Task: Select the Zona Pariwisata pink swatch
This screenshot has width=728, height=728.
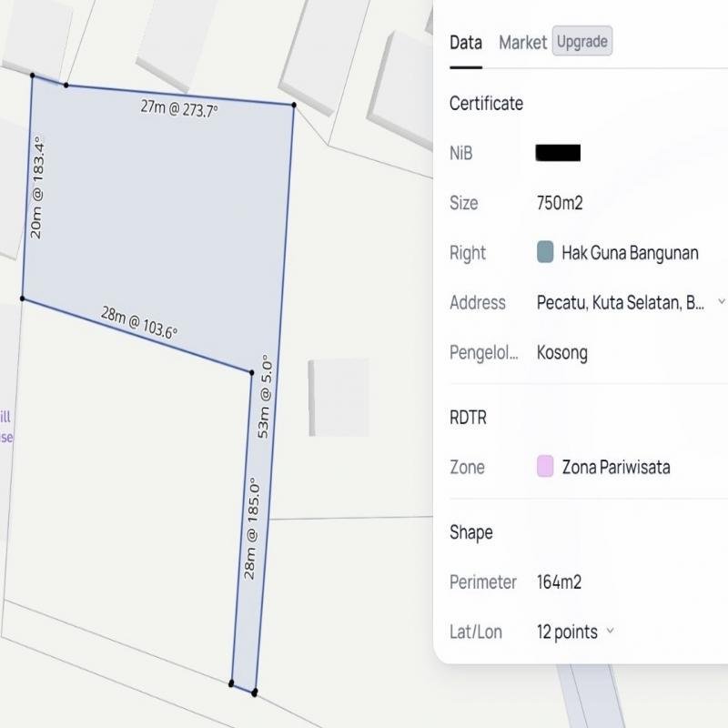Action: pos(543,467)
